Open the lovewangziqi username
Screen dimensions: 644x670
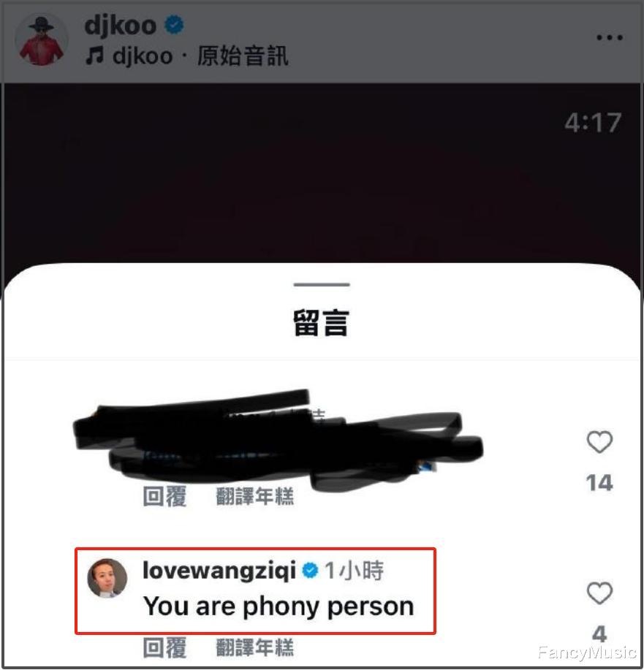[x=219, y=571]
